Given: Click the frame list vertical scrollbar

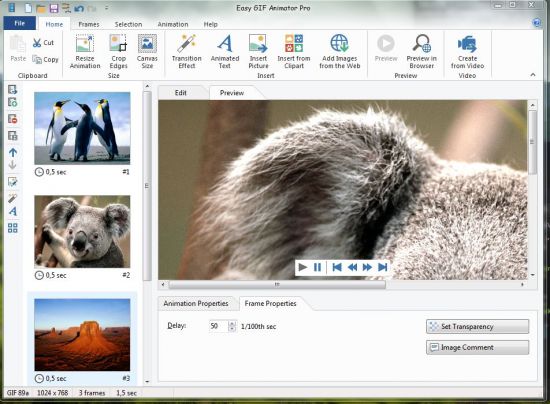Looking at the screenshot, I should pyautogui.click(x=147, y=186).
